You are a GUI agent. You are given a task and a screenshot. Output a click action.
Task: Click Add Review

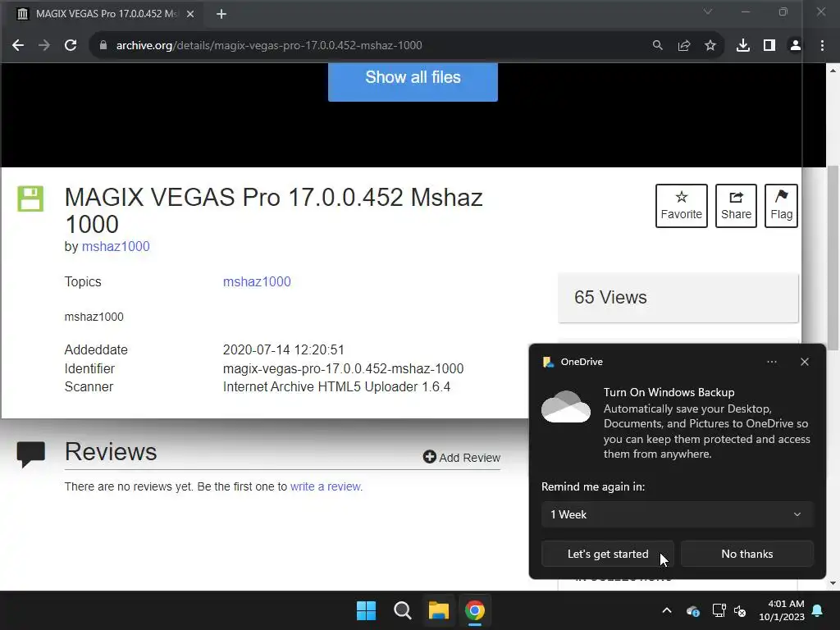[461, 458]
